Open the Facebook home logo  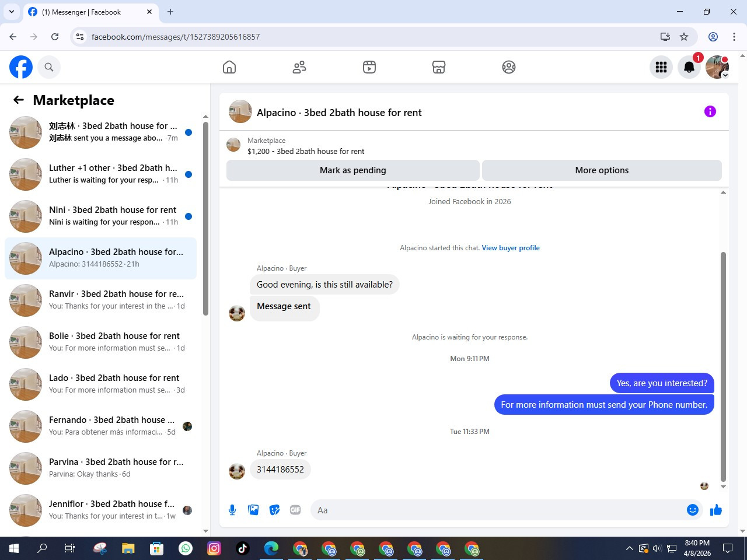click(x=21, y=67)
